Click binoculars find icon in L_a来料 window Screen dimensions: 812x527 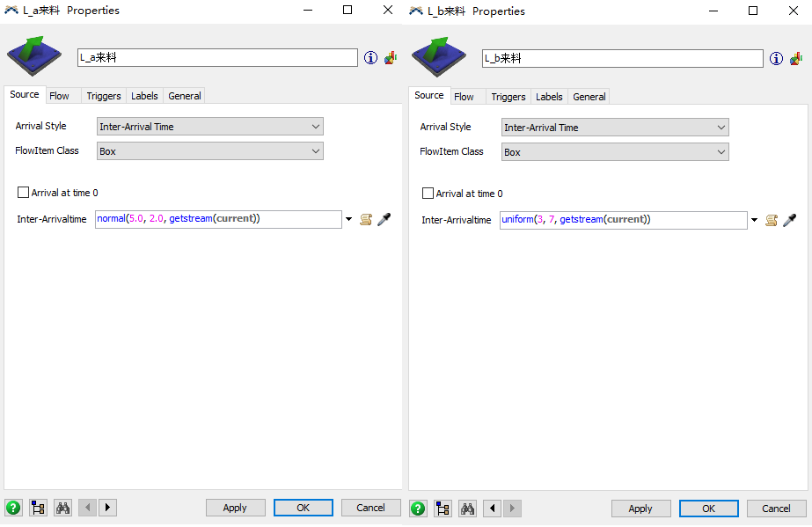point(62,508)
